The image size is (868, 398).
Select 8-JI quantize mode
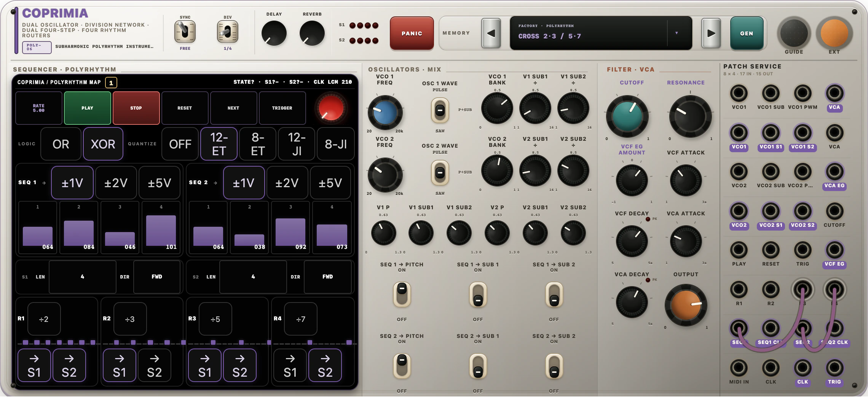(x=336, y=144)
